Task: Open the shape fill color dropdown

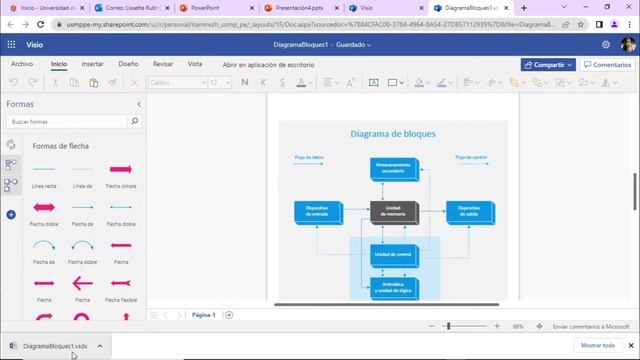Action: (x=428, y=83)
